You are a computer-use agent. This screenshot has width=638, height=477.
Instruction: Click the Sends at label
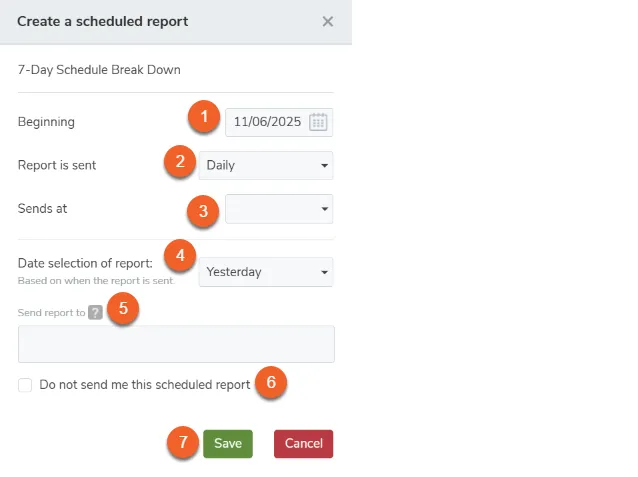click(42, 208)
